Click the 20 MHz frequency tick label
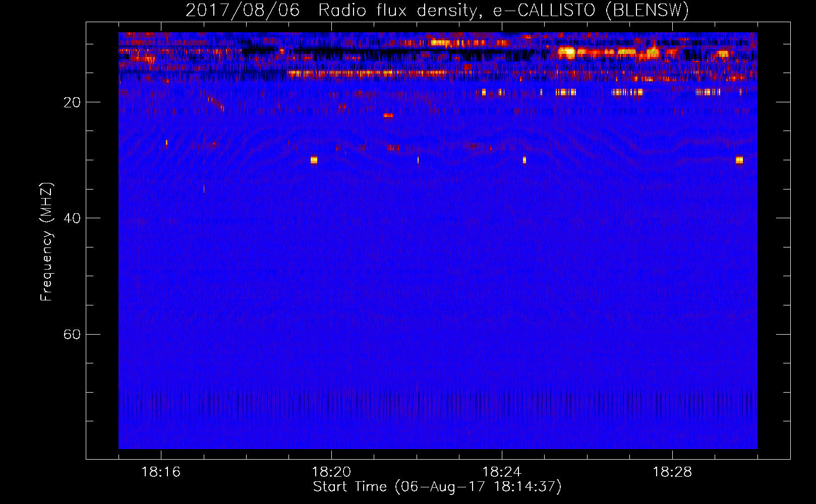The height and width of the screenshot is (504, 816). pyautogui.click(x=72, y=102)
